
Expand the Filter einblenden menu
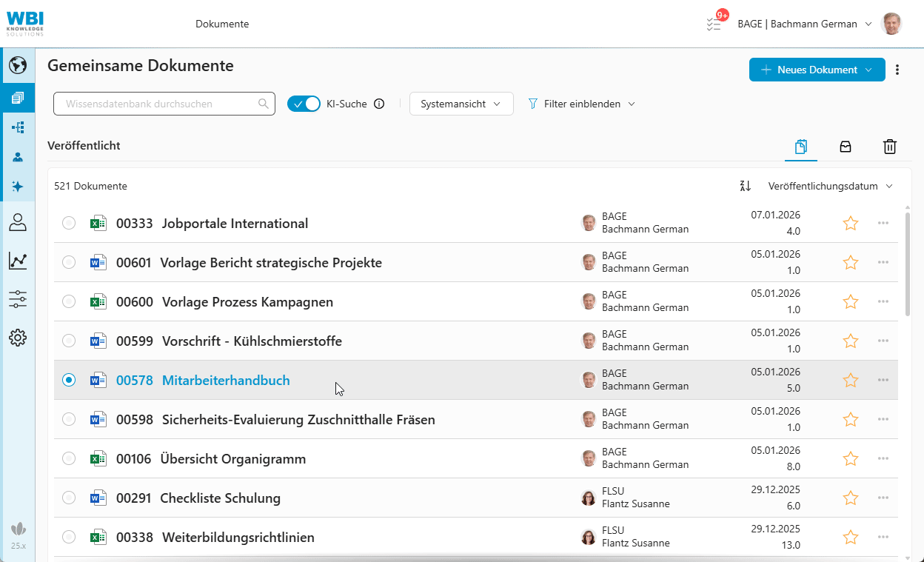[581, 104]
